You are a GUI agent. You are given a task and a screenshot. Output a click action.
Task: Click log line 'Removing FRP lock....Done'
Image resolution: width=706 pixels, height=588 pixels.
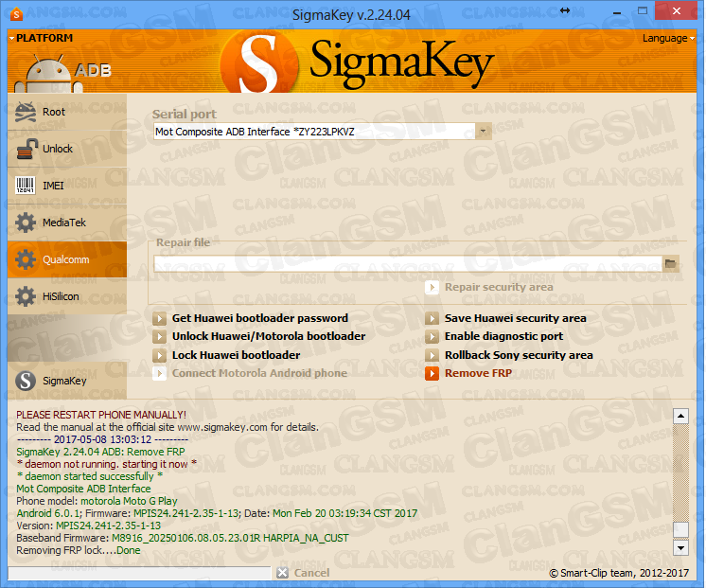(79, 550)
